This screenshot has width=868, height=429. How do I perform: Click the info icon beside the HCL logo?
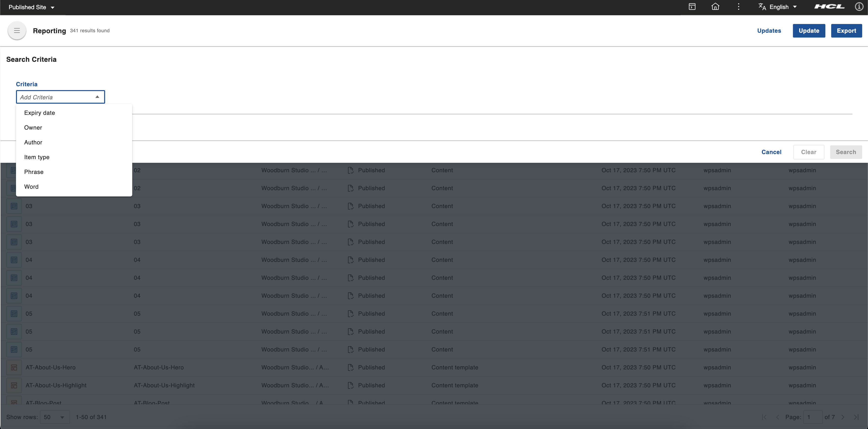tap(859, 7)
